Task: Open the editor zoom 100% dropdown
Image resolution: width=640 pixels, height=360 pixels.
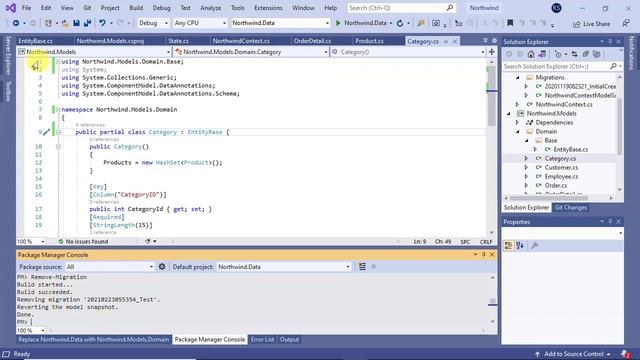Action: pos(31,242)
